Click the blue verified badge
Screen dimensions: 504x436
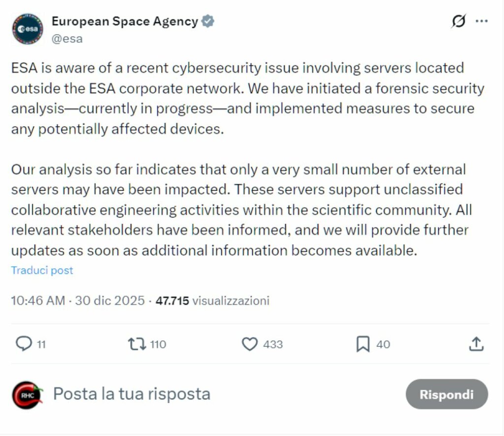[x=208, y=21]
